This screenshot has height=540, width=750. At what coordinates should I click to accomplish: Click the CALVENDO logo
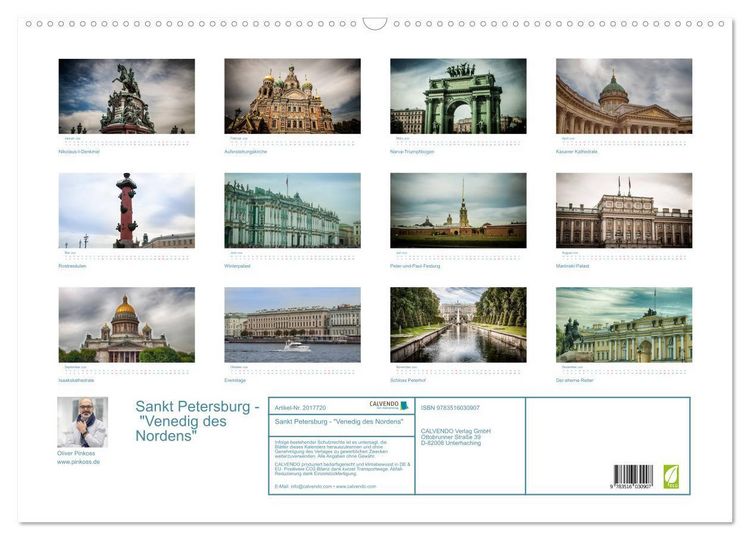pyautogui.click(x=389, y=405)
